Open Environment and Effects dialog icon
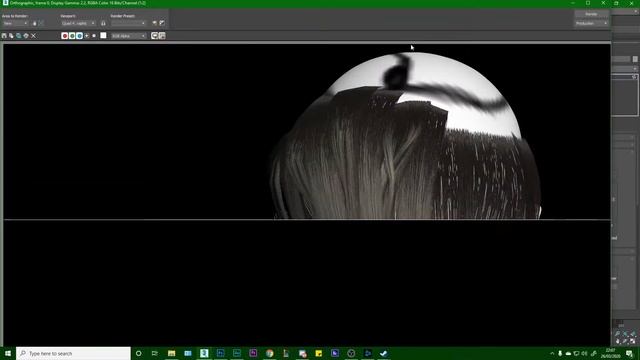This screenshot has width=640, height=360. coord(162,23)
